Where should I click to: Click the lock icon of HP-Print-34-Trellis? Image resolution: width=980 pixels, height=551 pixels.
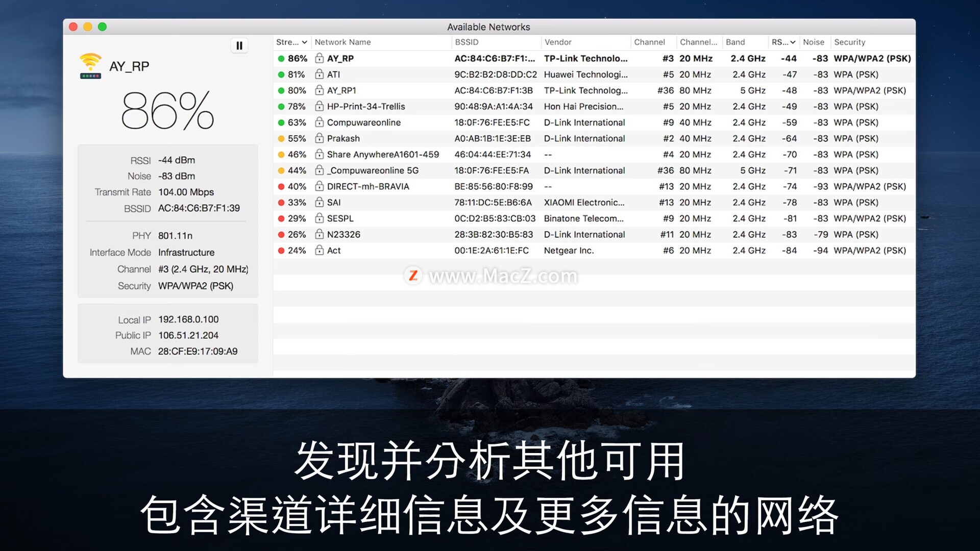tap(320, 106)
